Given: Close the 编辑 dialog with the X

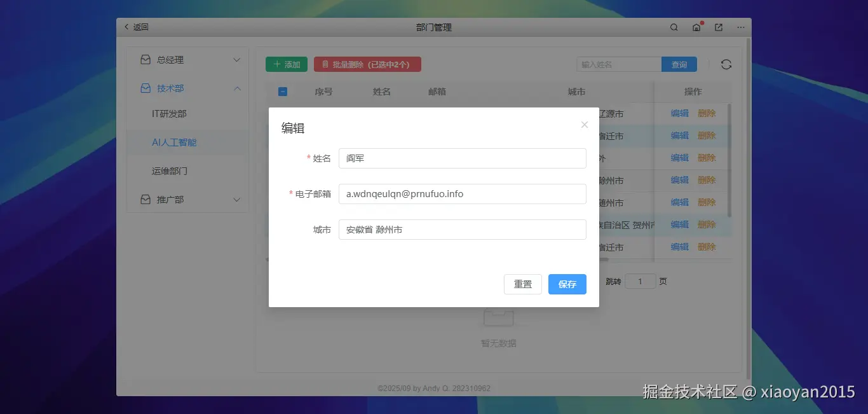Looking at the screenshot, I should 584,125.
